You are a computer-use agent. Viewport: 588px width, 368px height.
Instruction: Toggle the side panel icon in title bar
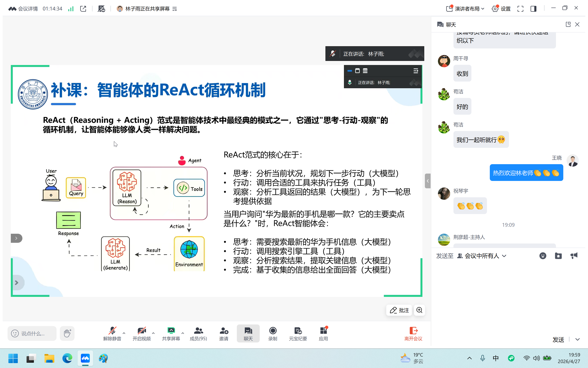tap(533, 9)
